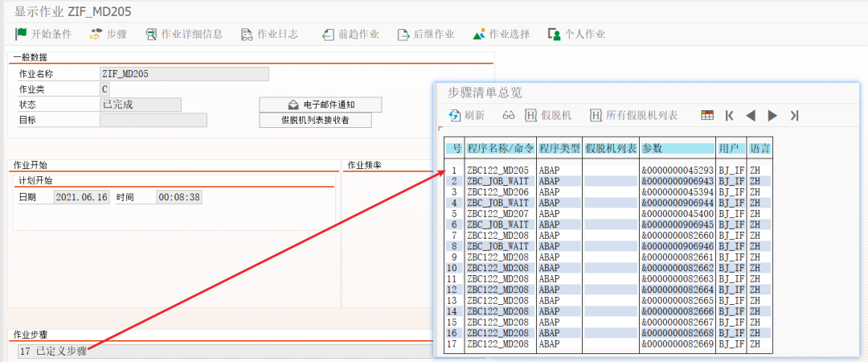Screen dimensions: 868x362
Task: Click the 状态 field showing 已完成
Action: click(141, 105)
